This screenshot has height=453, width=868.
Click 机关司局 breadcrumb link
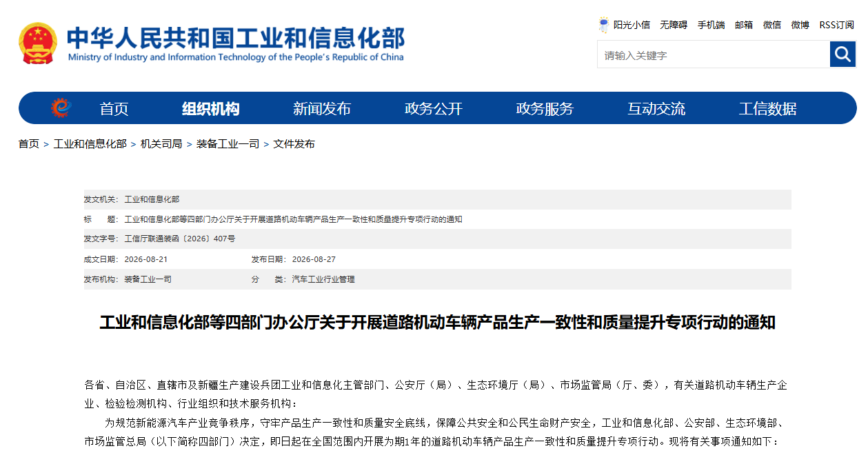[161, 143]
